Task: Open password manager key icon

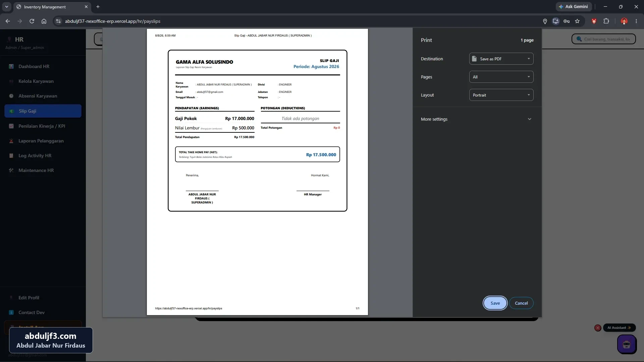Action: click(567, 21)
